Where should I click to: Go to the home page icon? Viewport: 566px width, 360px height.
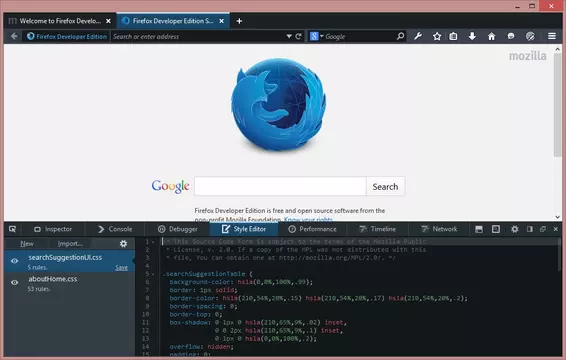click(491, 36)
